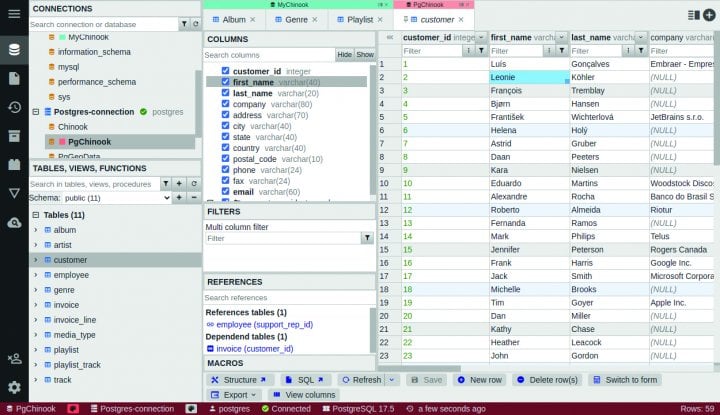720x415 pixels.
Task: Click the schema remove minus button
Action: tap(194, 198)
